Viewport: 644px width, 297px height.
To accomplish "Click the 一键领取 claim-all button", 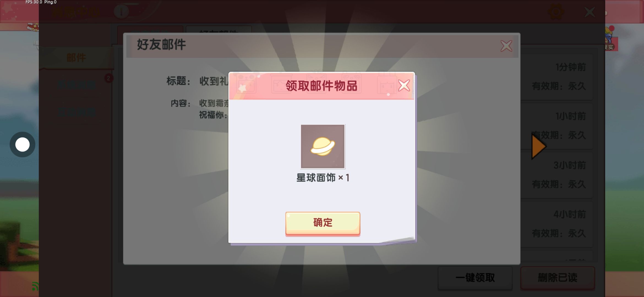I will tap(475, 278).
